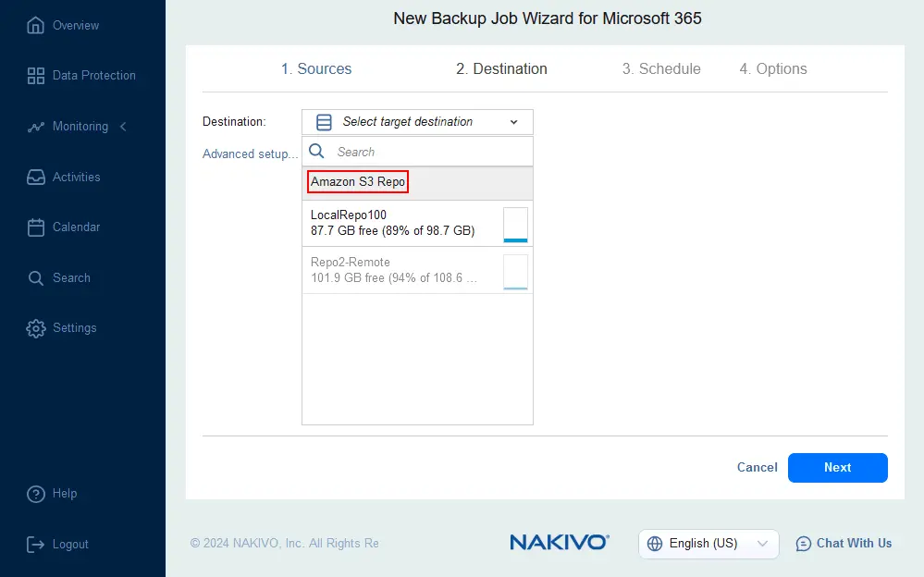
Task: Open the Overview home icon
Action: (35, 25)
